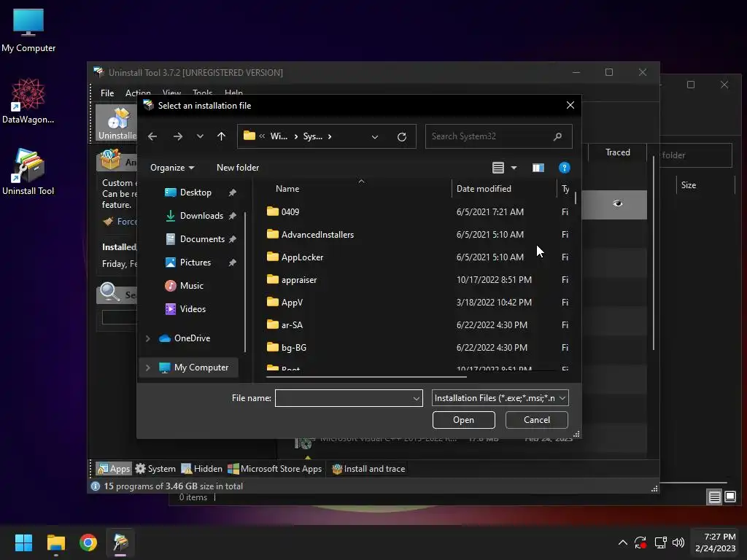Open the DataWagon desktop shortcut
This screenshot has height=560, width=747.
tap(28, 101)
